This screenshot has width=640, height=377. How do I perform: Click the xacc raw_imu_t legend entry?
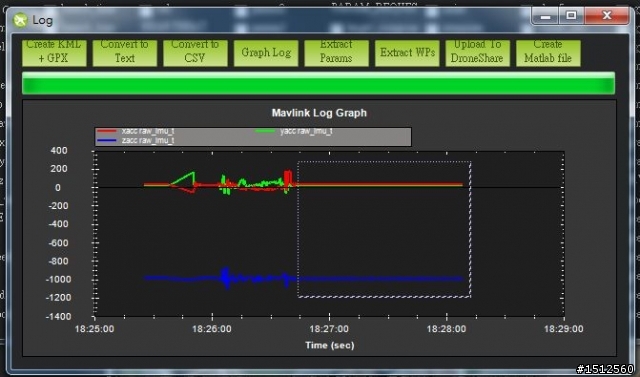pyautogui.click(x=136, y=131)
